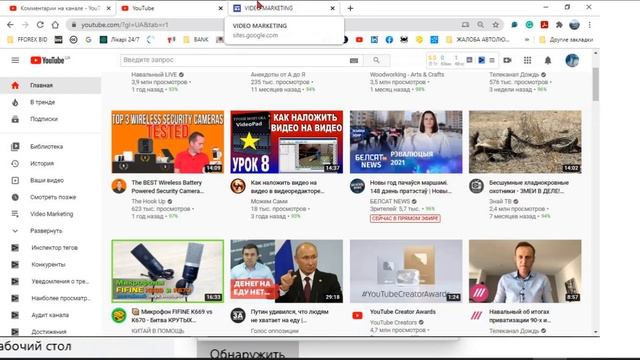Open Chrome three-dot menu
Viewport: 640px width, 360px height.
590,25
